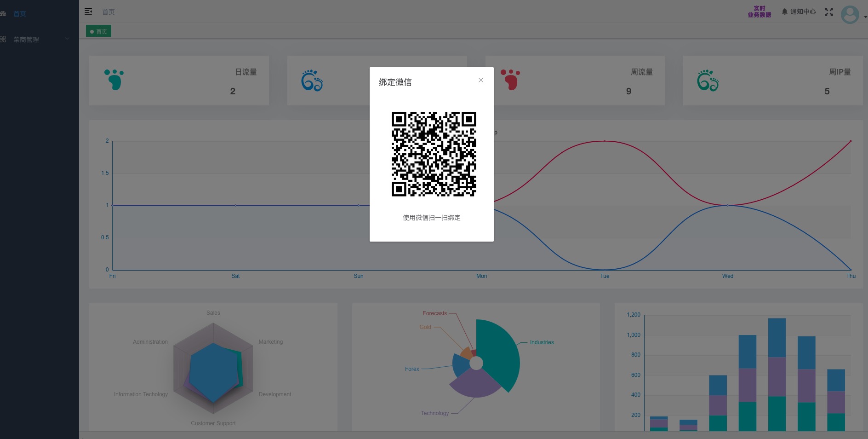Click the WeChat binding QR code

(x=434, y=154)
